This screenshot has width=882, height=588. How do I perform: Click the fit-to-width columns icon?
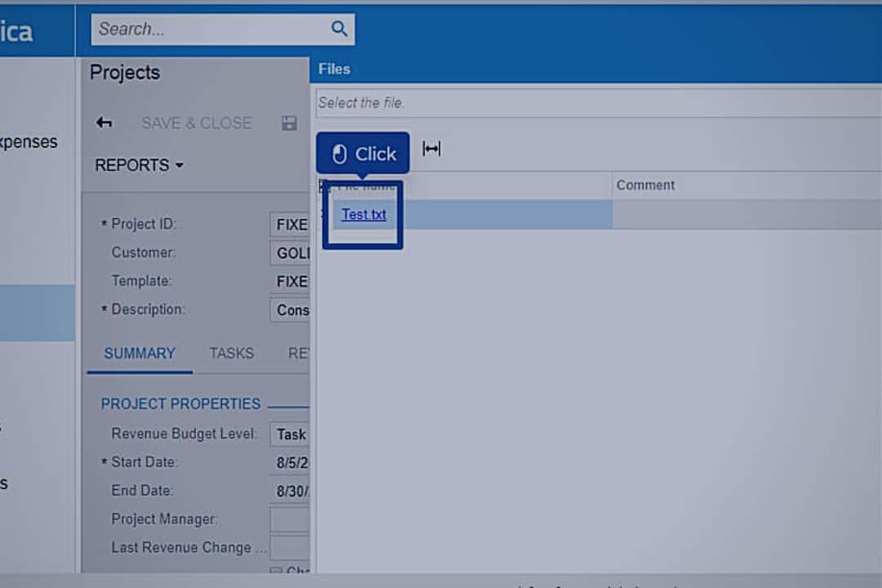[x=431, y=149]
